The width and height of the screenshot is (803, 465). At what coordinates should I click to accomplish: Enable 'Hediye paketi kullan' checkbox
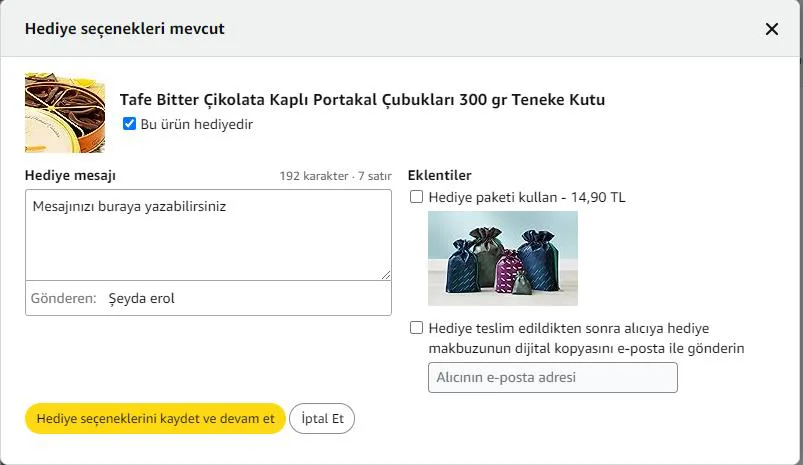416,197
